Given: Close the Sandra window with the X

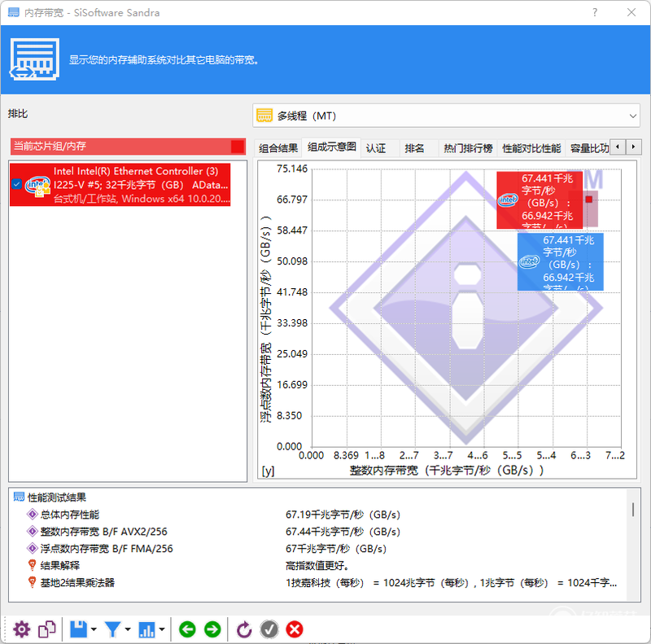Looking at the screenshot, I should pyautogui.click(x=631, y=12).
